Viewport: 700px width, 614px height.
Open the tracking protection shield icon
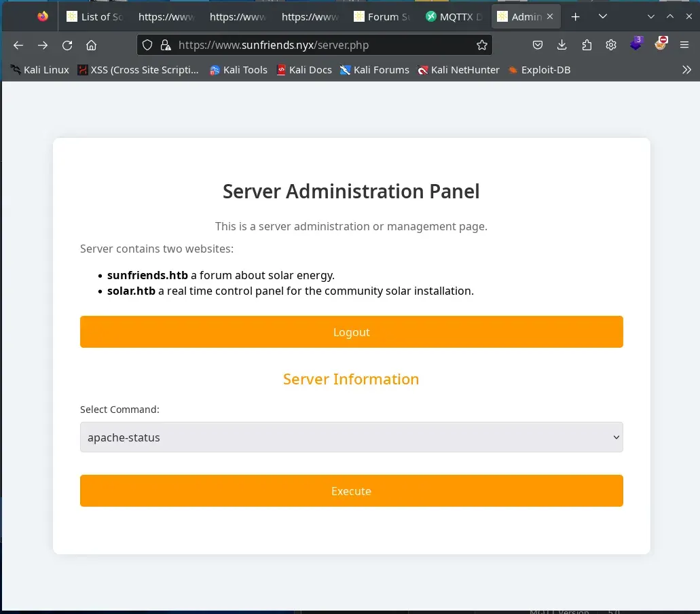[x=147, y=45]
